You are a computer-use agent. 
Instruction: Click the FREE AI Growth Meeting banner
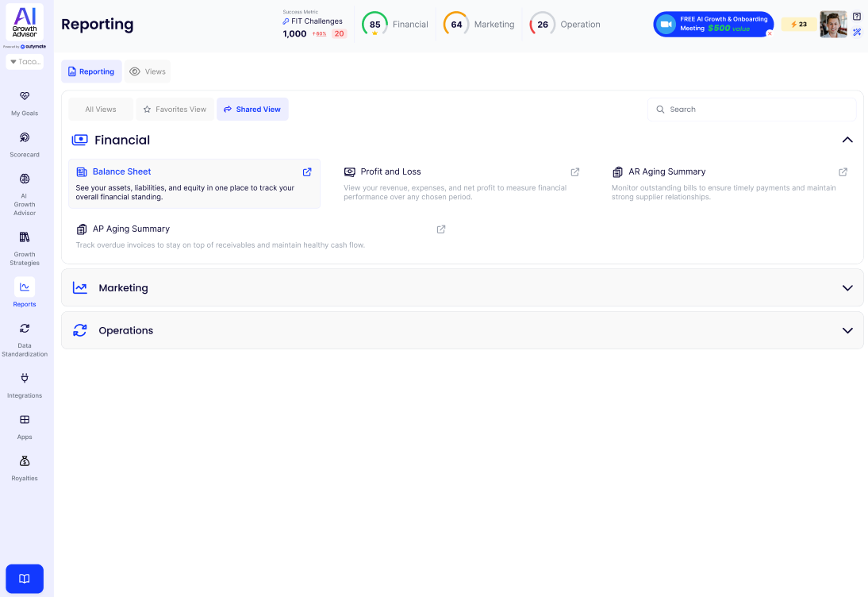tap(712, 24)
